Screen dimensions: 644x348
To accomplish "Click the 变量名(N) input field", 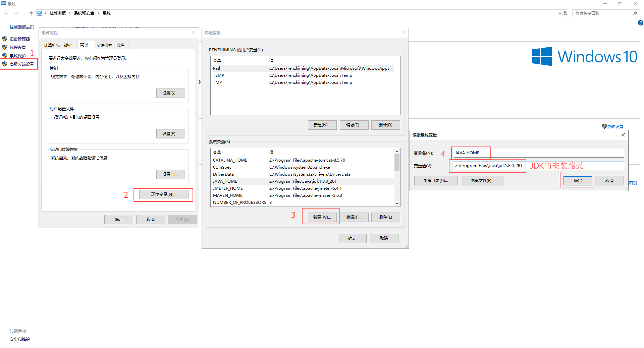I will point(539,153).
